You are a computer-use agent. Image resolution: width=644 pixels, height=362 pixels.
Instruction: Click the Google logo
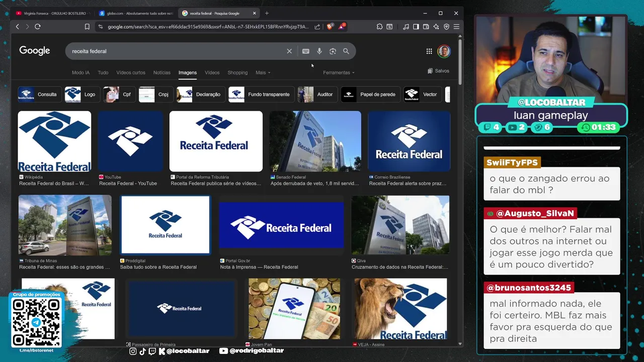tap(35, 51)
